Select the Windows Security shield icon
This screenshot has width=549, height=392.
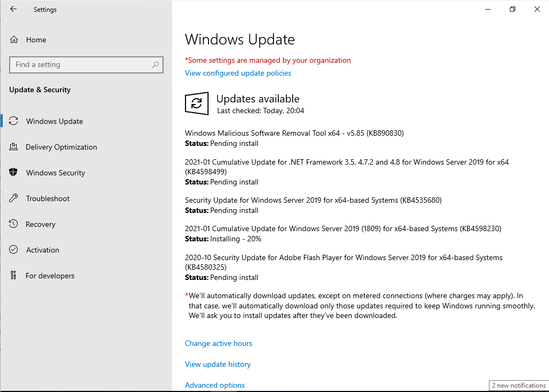point(13,172)
